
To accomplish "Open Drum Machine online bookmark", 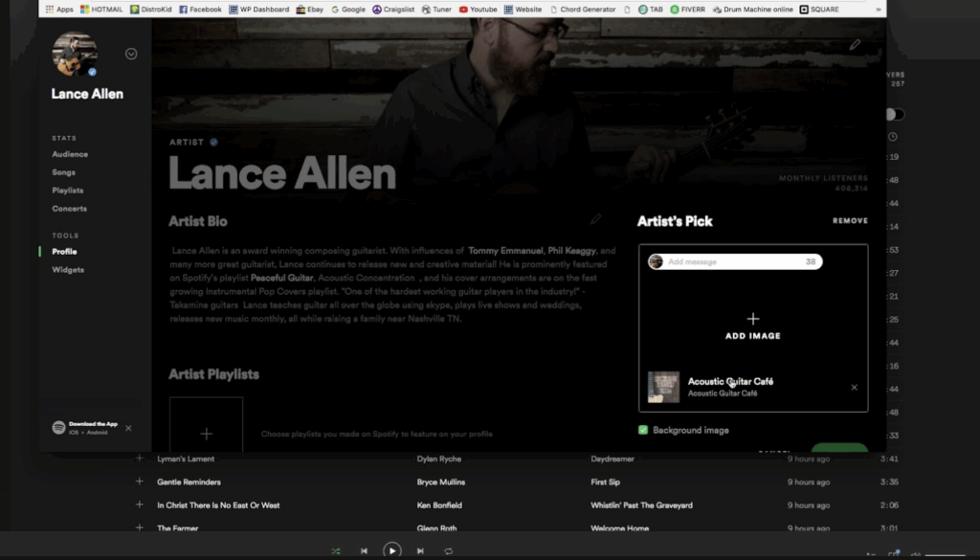I will pos(752,10).
